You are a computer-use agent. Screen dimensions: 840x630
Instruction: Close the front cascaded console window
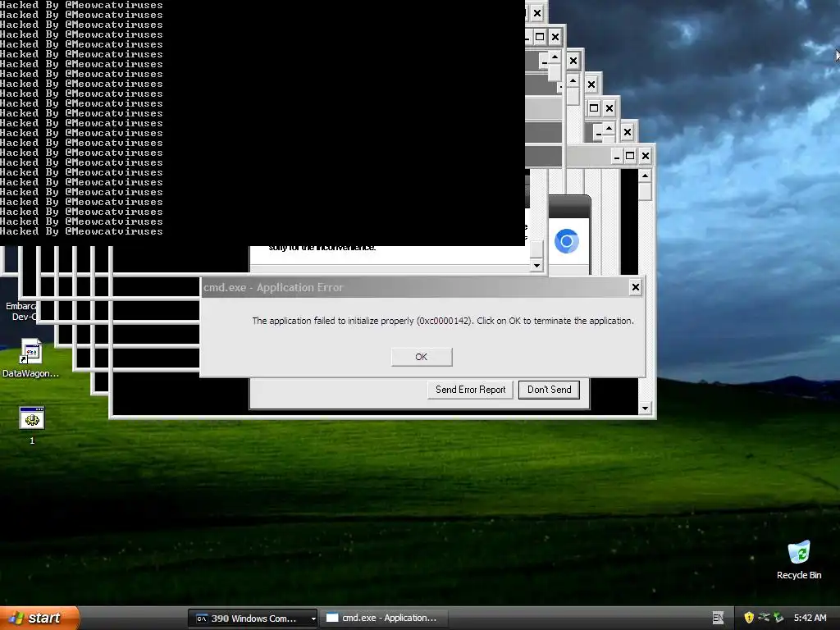[x=646, y=156]
